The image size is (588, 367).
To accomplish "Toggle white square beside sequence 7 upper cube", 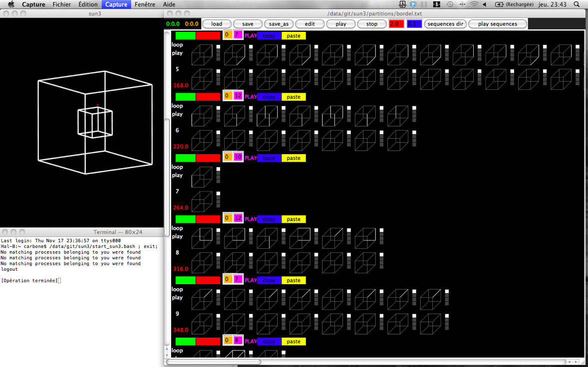I will (218, 169).
